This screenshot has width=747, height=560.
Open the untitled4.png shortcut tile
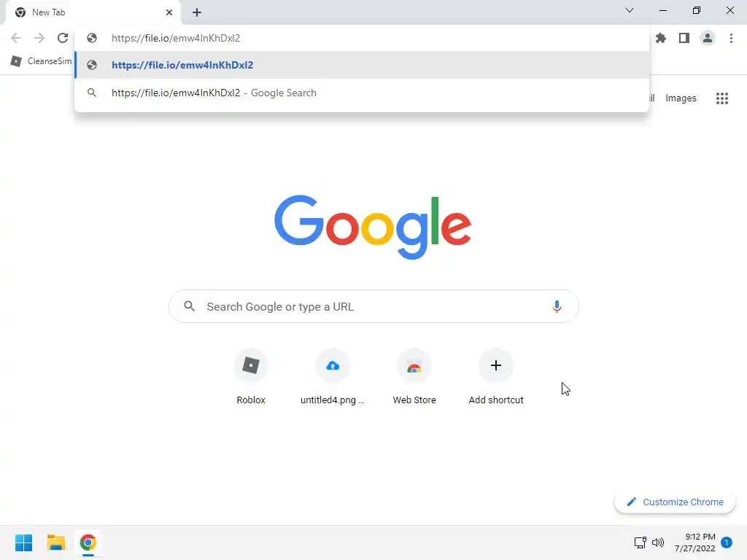pos(333,377)
